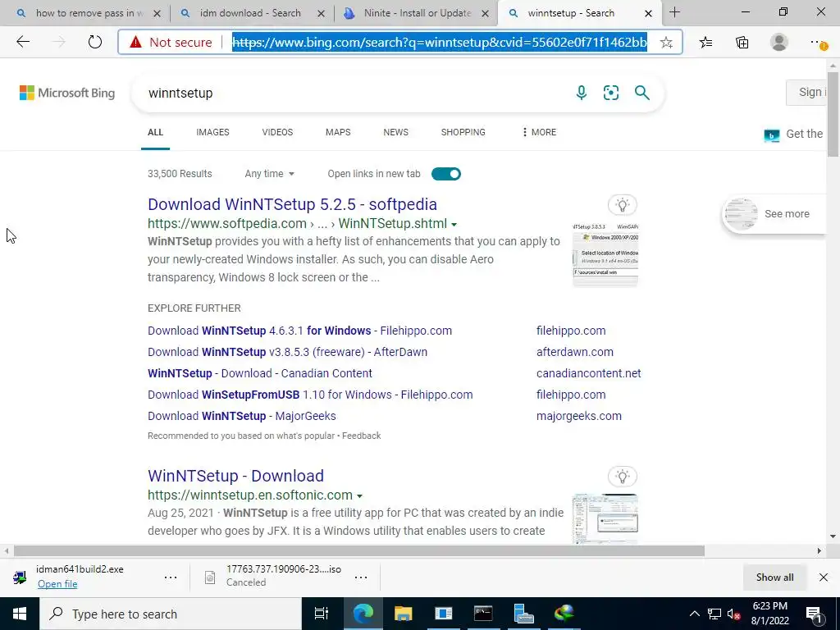Open Windows Start menu
Screen dimensions: 840x630
[x=20, y=614]
